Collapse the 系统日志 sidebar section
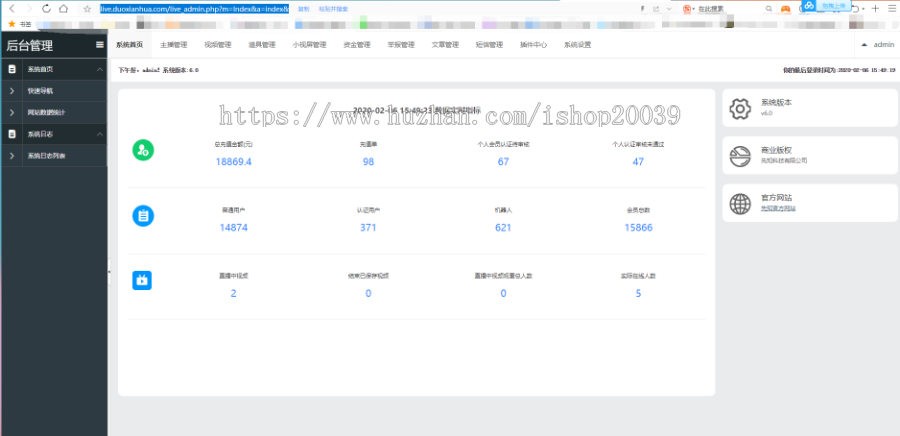This screenshot has width=900, height=436. (x=99, y=134)
